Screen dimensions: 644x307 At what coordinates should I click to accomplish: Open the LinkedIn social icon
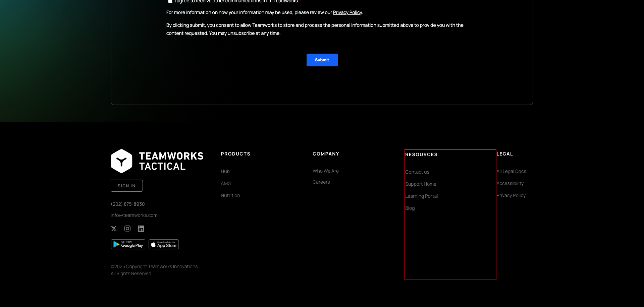pos(141,229)
